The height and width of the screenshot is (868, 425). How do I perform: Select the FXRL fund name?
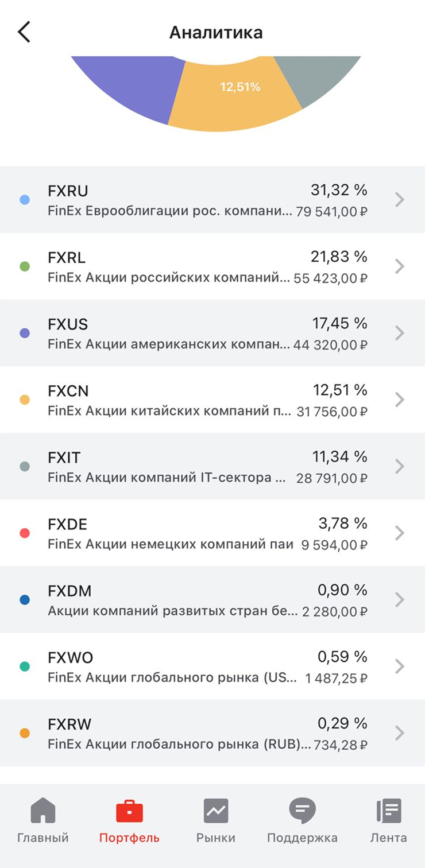(x=67, y=258)
